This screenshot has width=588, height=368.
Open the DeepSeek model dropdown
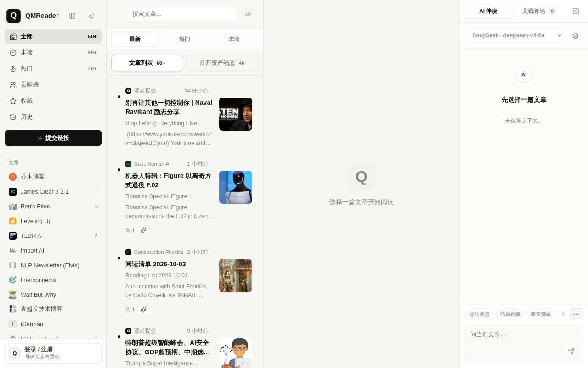click(x=514, y=35)
